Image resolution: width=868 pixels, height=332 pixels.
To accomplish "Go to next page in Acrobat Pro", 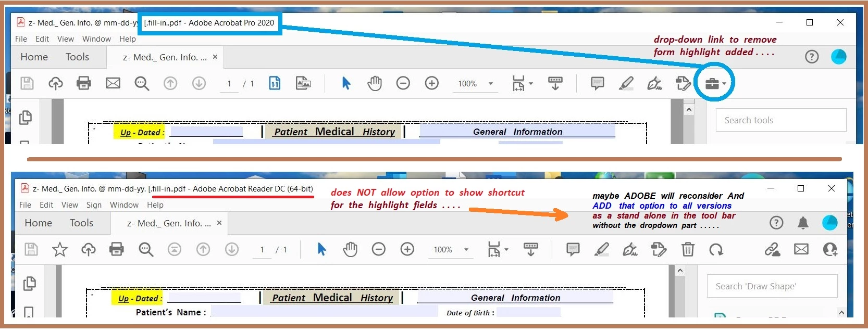I will [199, 83].
